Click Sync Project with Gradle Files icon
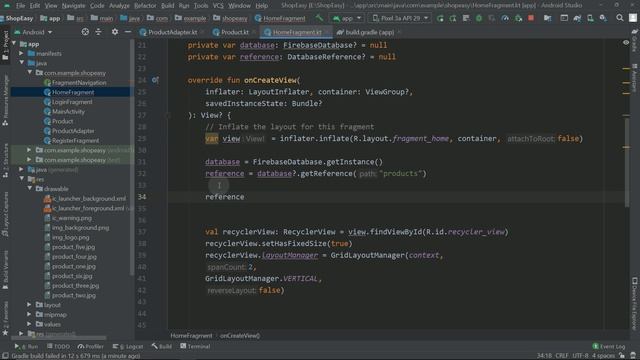The image size is (640, 360). 577,18
